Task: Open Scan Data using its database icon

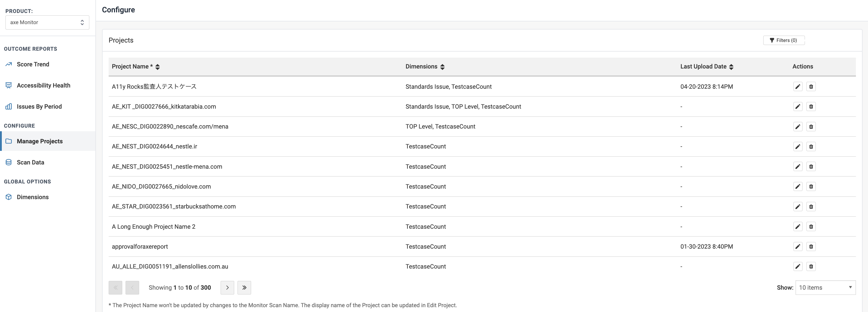Action: [8, 162]
